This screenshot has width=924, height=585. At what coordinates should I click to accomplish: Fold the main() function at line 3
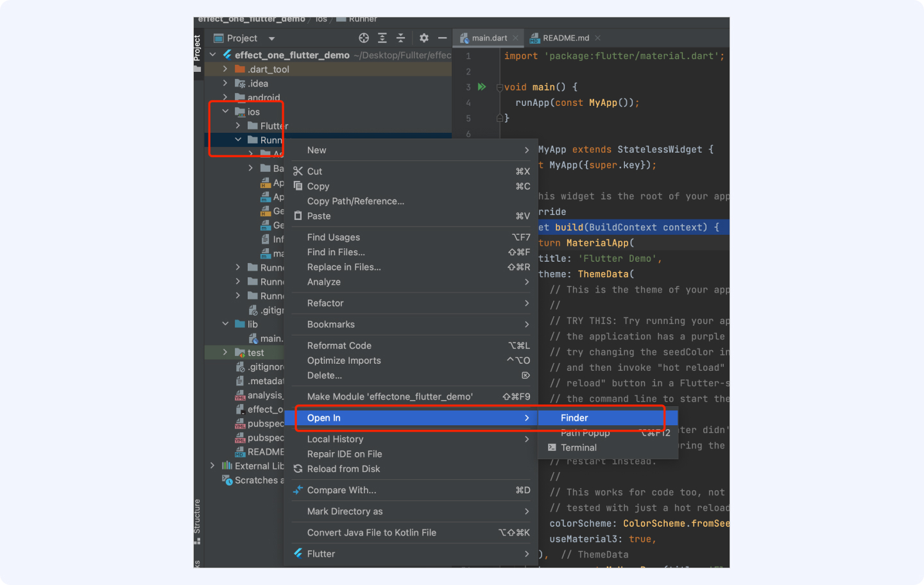tap(499, 87)
